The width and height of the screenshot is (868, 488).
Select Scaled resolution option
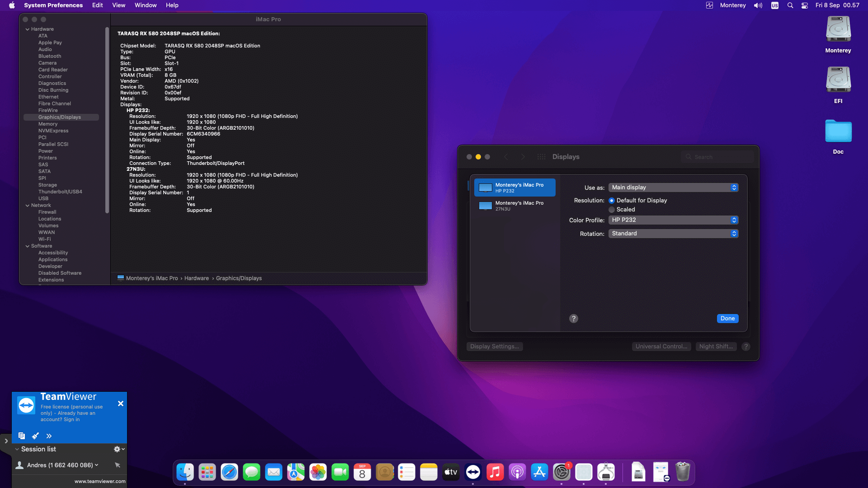[612, 210]
